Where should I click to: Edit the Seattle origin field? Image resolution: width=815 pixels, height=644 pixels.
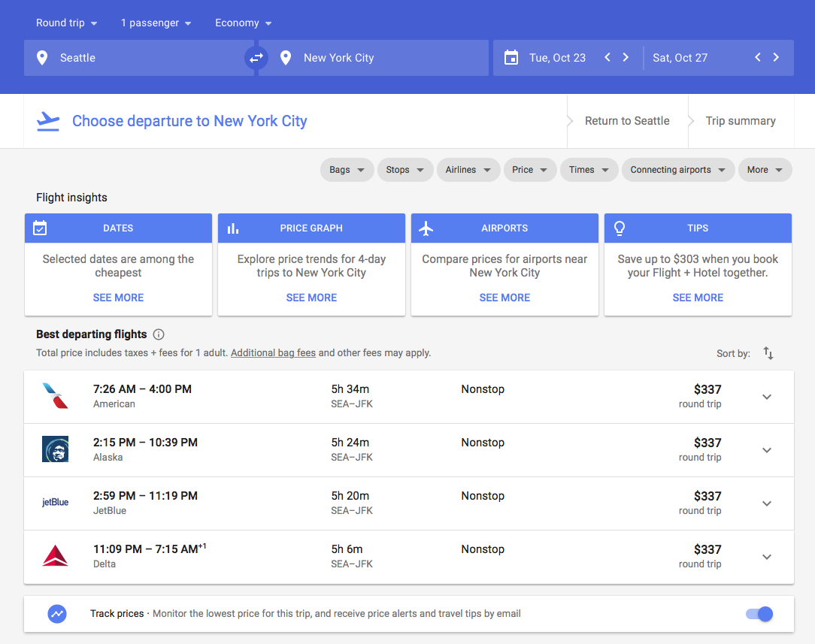click(139, 58)
